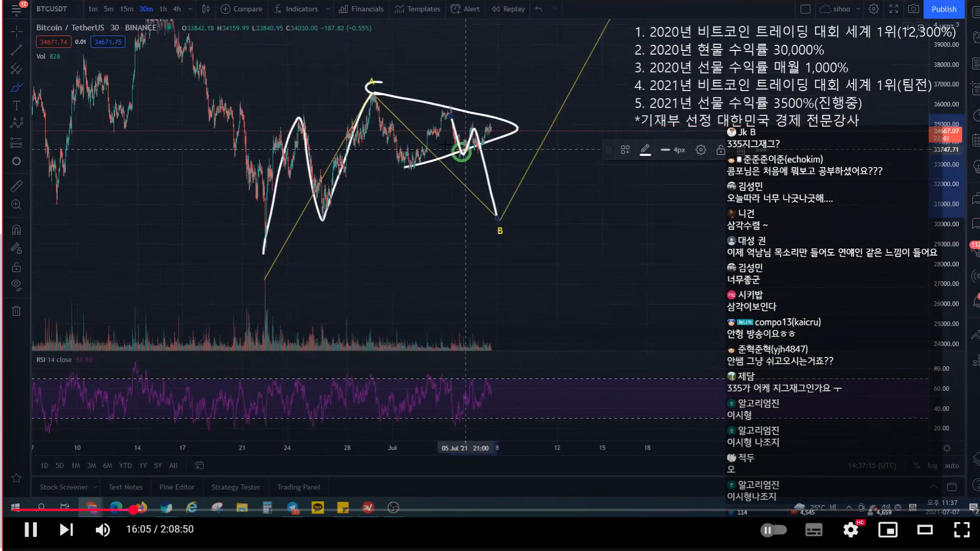Toggle YouTube subtitles button
Screen dimensions: 980x551
point(814,530)
